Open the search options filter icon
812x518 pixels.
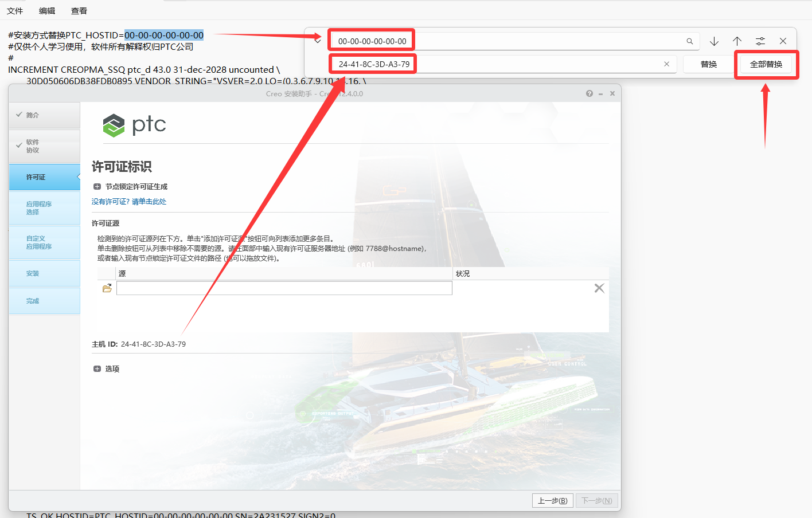(760, 41)
